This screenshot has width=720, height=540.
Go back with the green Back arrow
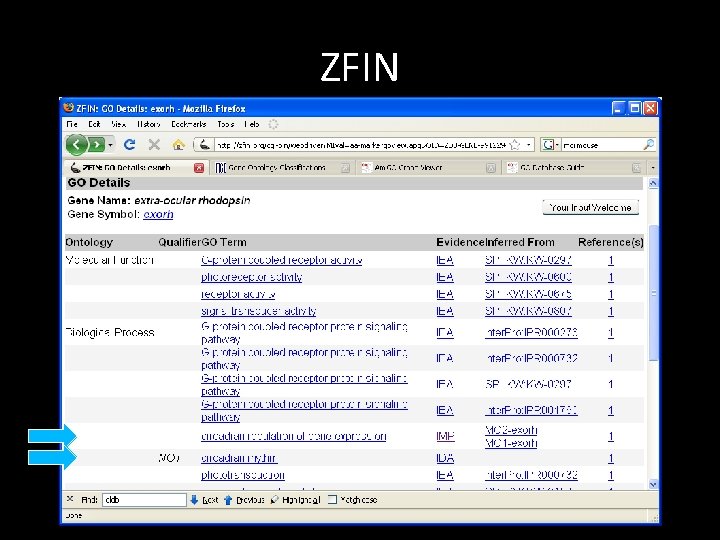pos(76,145)
